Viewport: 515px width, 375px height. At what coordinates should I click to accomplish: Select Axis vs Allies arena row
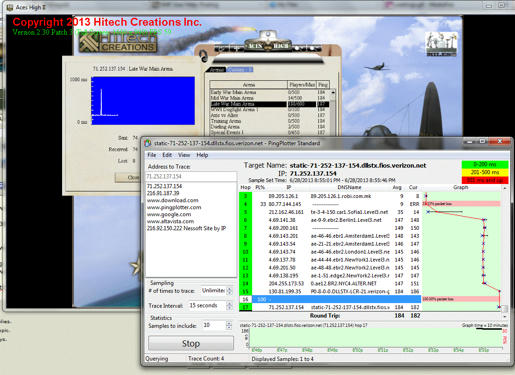pyautogui.click(x=269, y=115)
